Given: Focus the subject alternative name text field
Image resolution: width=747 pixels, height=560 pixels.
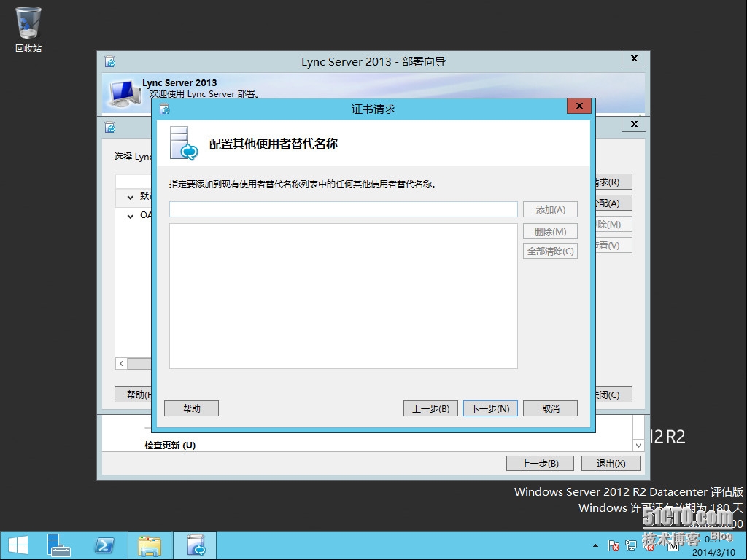Looking at the screenshot, I should click(344, 209).
